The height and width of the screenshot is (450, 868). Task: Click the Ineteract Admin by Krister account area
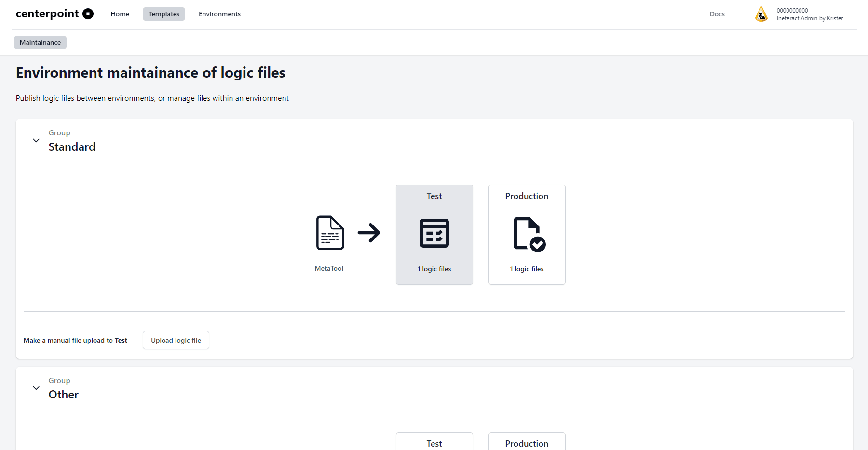[x=810, y=18]
